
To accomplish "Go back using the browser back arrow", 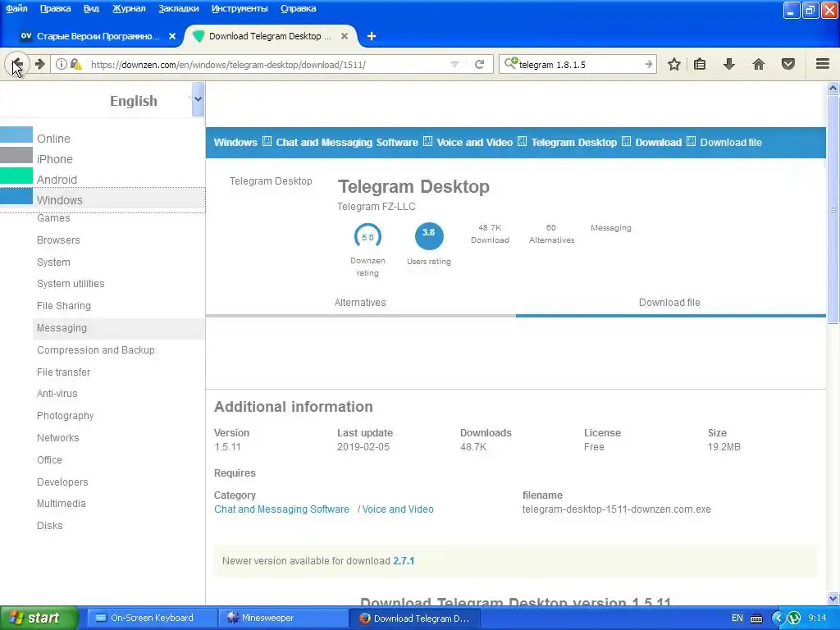I will pyautogui.click(x=16, y=64).
